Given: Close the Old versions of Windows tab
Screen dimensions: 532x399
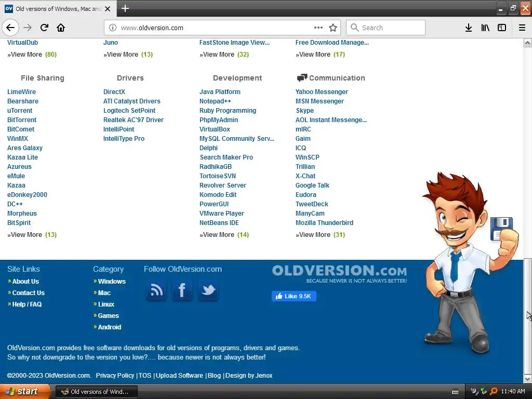Looking at the screenshot, I should [108, 9].
